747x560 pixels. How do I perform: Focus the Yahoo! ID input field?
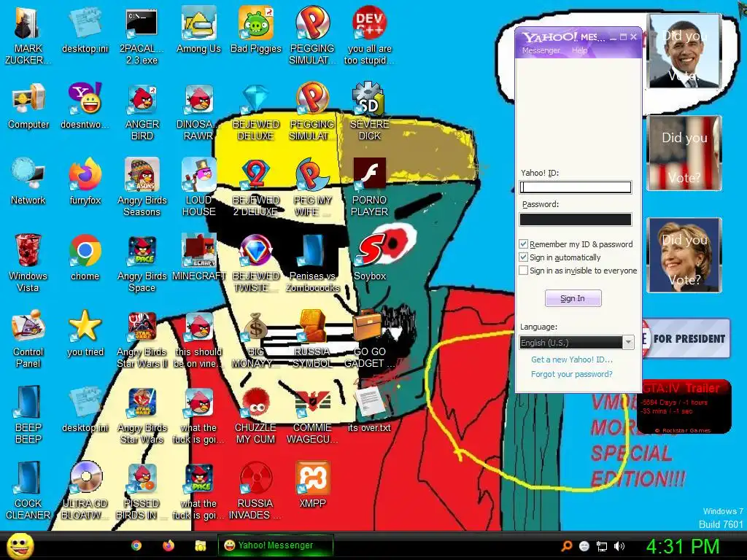pos(576,187)
